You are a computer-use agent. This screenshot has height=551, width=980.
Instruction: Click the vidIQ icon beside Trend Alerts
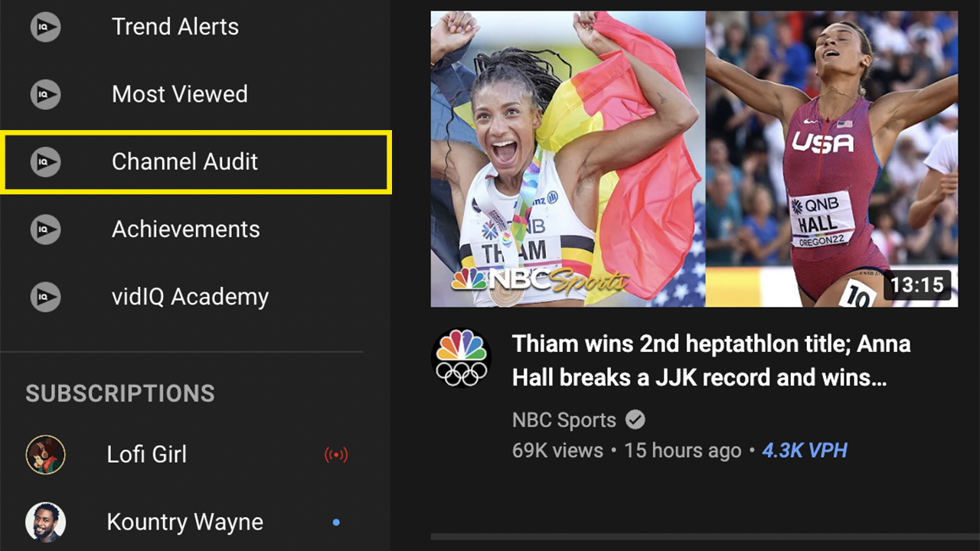point(45,28)
